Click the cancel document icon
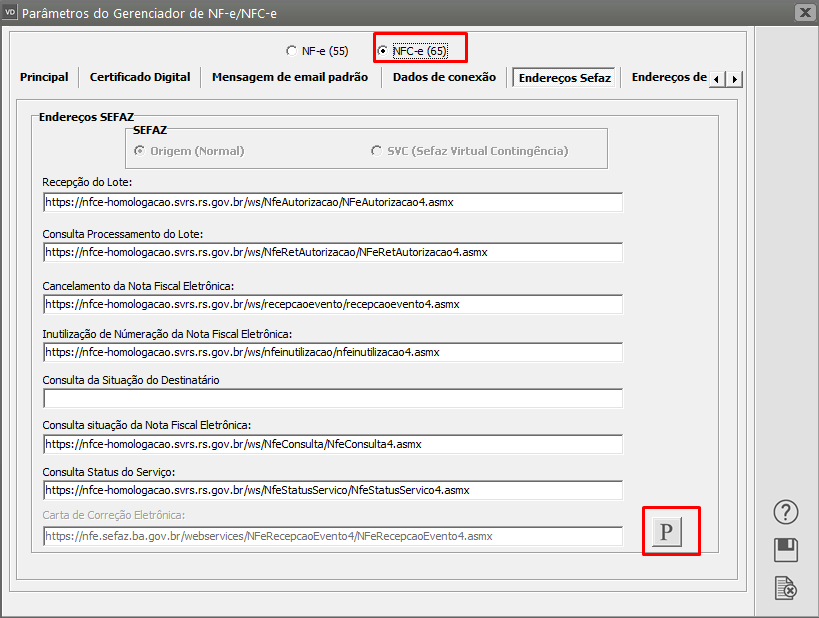This screenshot has height=618, width=819. click(x=786, y=588)
